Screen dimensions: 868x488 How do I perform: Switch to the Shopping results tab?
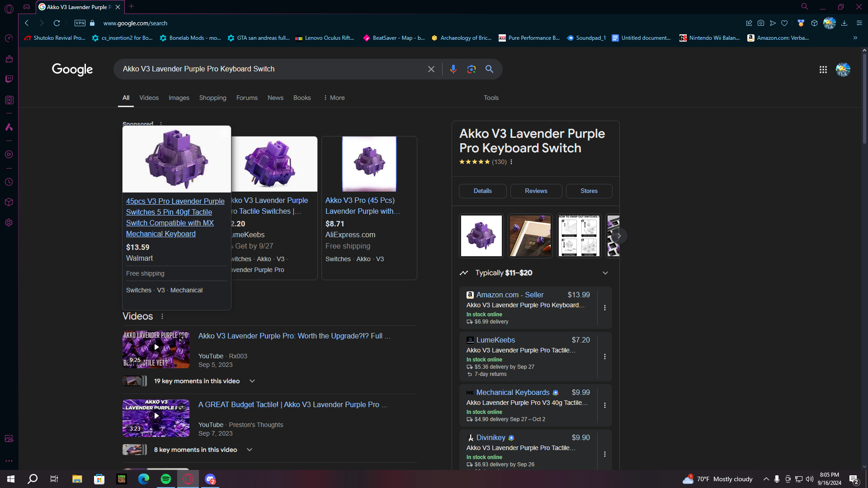212,98
